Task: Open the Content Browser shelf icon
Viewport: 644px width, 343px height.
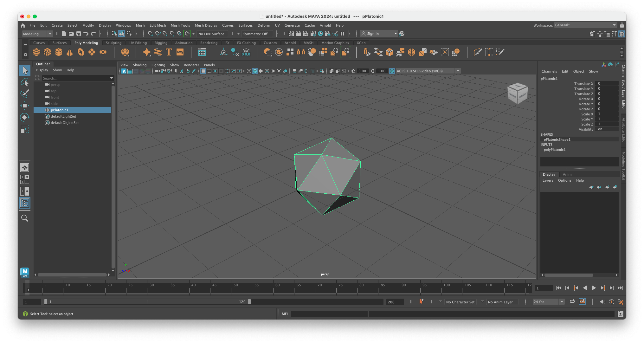Action: point(202,52)
